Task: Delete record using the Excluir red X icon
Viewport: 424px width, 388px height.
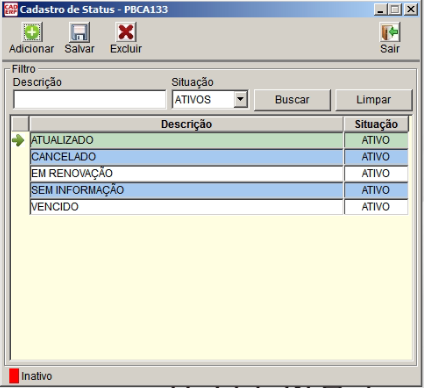Action: coord(126,32)
